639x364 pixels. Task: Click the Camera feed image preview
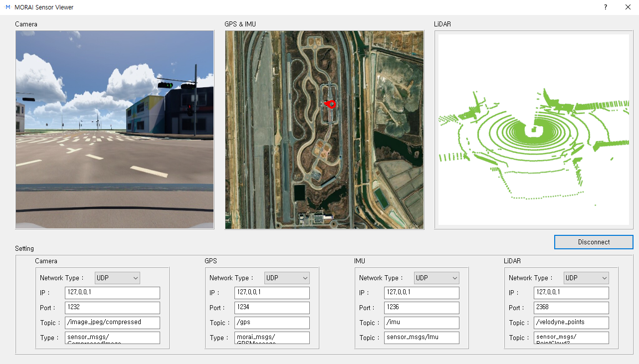115,130
